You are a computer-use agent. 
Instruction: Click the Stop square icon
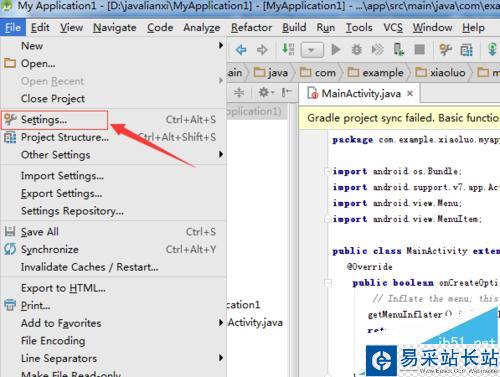(420, 50)
